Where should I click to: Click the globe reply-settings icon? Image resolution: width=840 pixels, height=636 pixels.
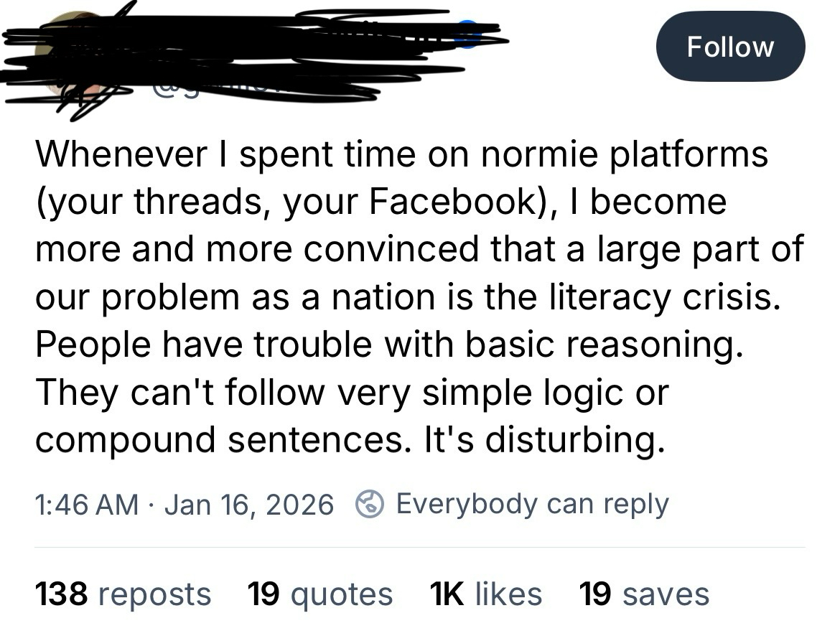[x=370, y=504]
